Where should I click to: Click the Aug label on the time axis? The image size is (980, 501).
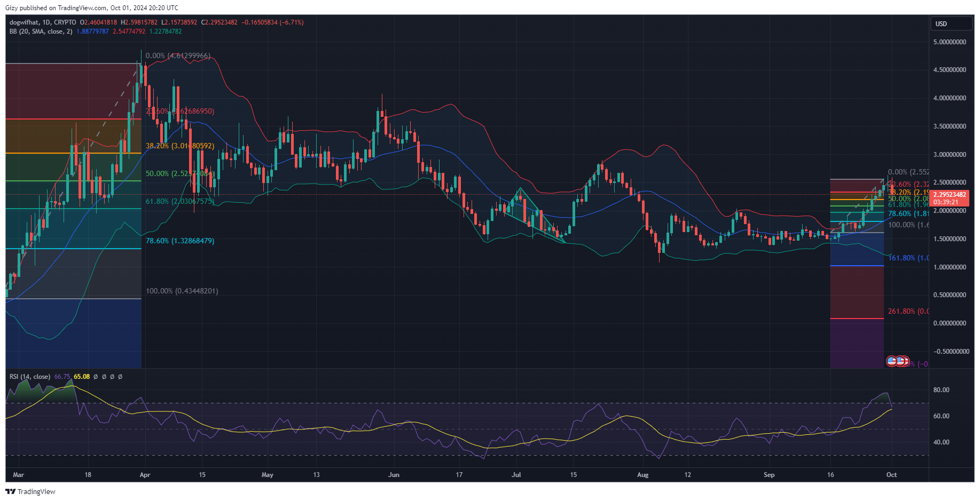(x=643, y=475)
